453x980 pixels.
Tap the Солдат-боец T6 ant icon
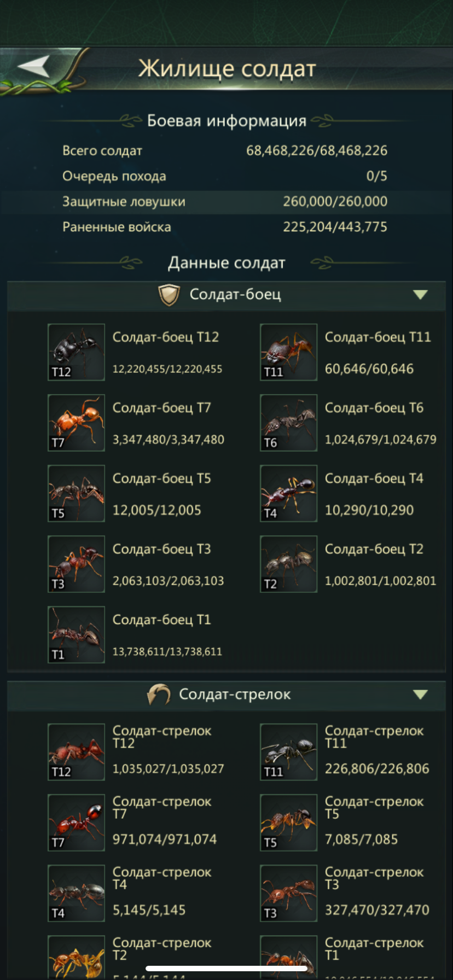click(x=288, y=423)
